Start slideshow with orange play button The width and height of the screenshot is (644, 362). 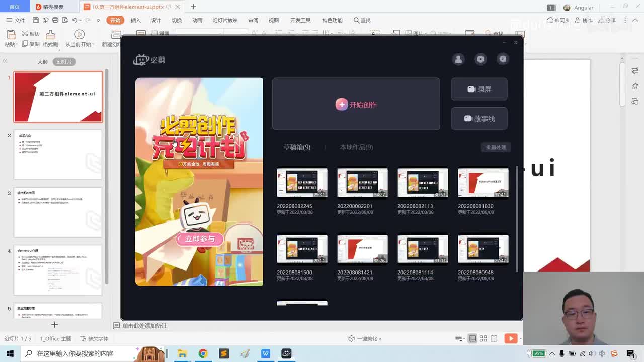click(511, 339)
